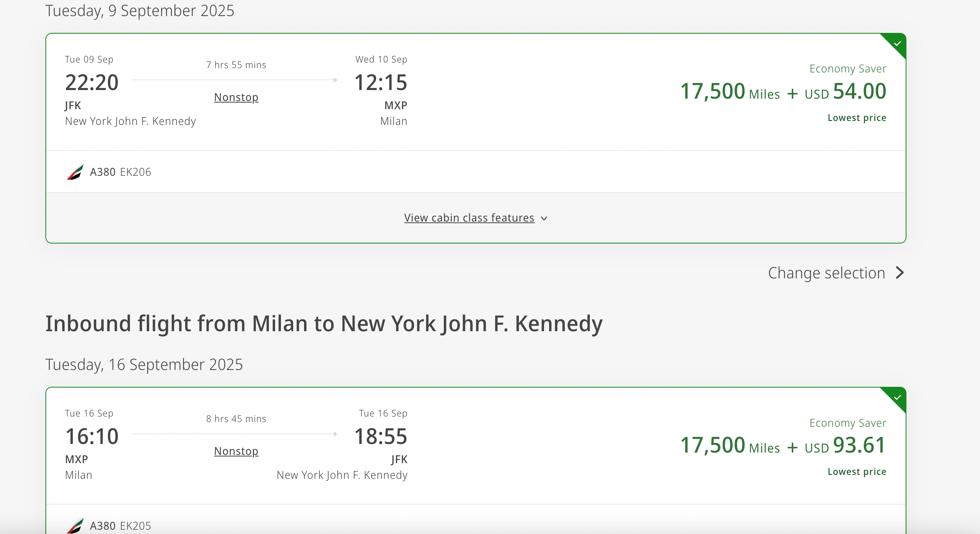Click the Lowest price label under USD 54.00
The image size is (980, 534).
(857, 118)
